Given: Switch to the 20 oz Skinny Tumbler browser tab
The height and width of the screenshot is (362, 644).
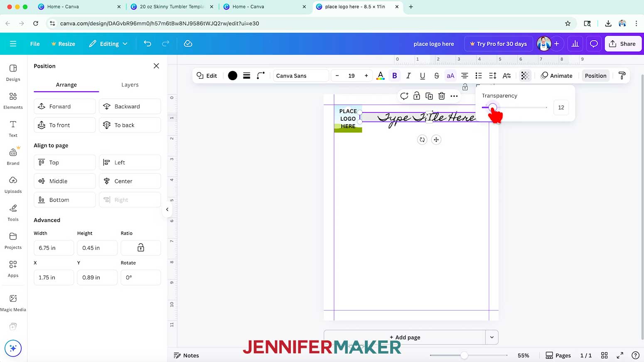Looking at the screenshot, I should 172,7.
